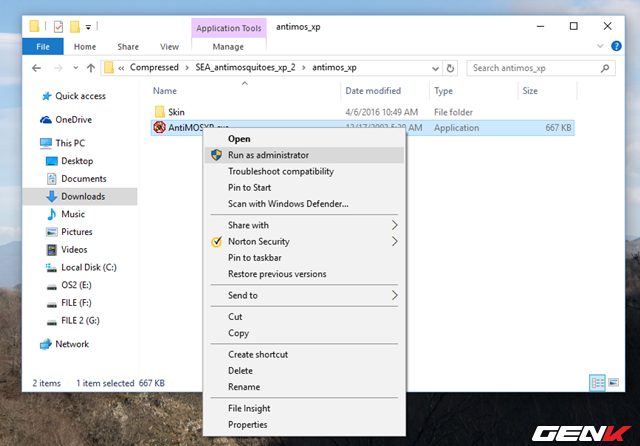Image resolution: width=640 pixels, height=446 pixels.
Task: Click the Quick access star icon
Action: point(45,96)
